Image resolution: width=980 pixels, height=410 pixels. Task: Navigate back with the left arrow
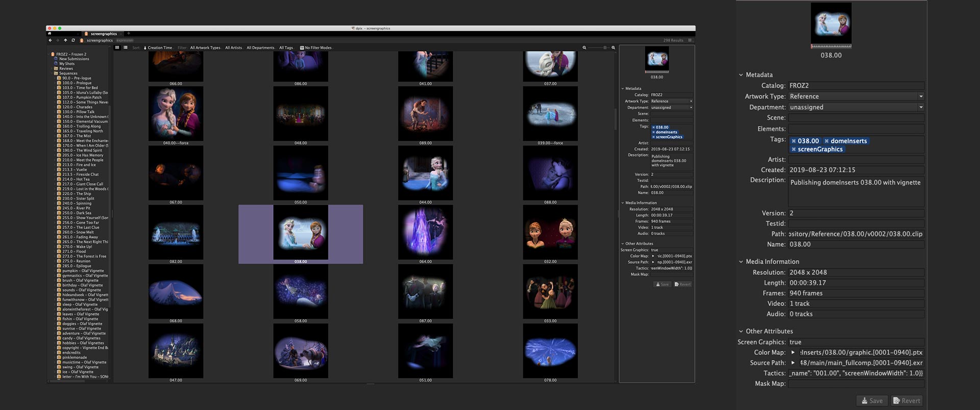click(50, 40)
